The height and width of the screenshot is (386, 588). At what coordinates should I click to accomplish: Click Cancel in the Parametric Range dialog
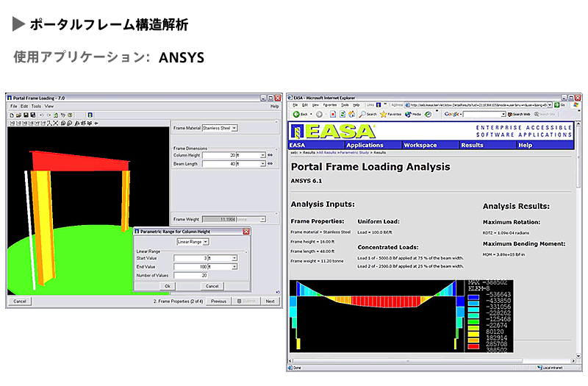[x=212, y=286]
